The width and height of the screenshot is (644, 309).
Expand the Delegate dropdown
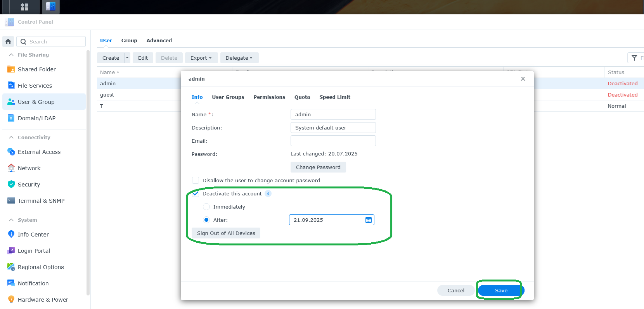pos(239,58)
